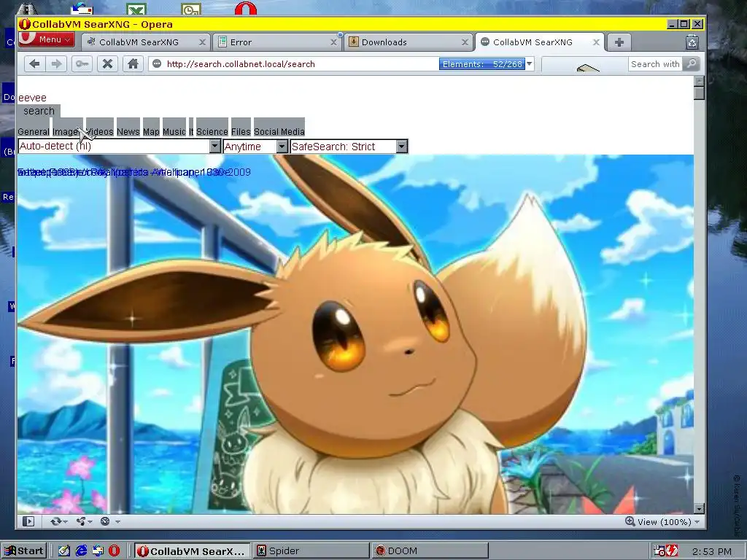
Task: Click the scrollbar up arrow
Action: (x=699, y=81)
